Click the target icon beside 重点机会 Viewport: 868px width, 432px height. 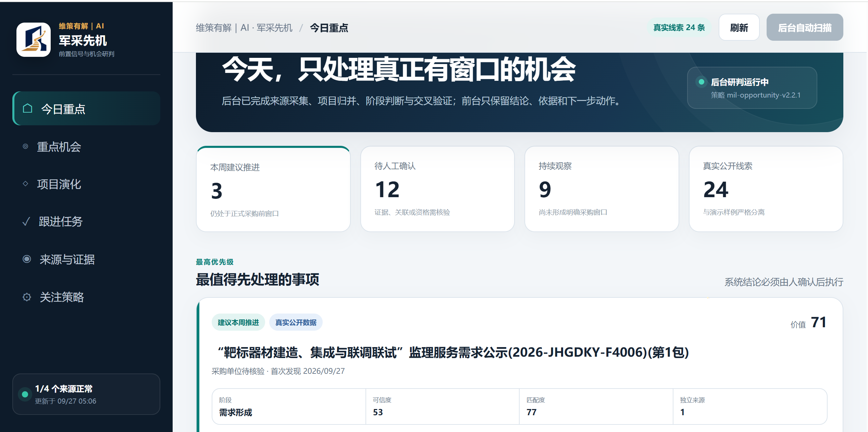tap(25, 147)
